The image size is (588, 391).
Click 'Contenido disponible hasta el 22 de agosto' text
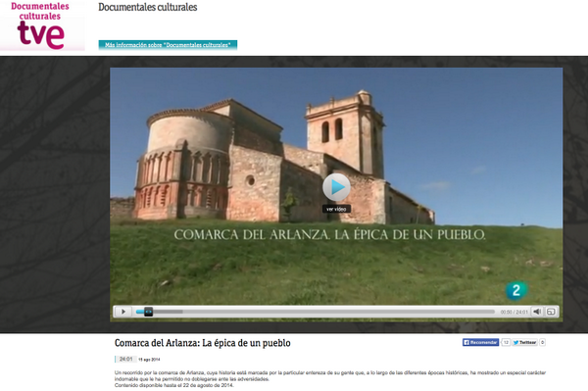pyautogui.click(x=174, y=385)
